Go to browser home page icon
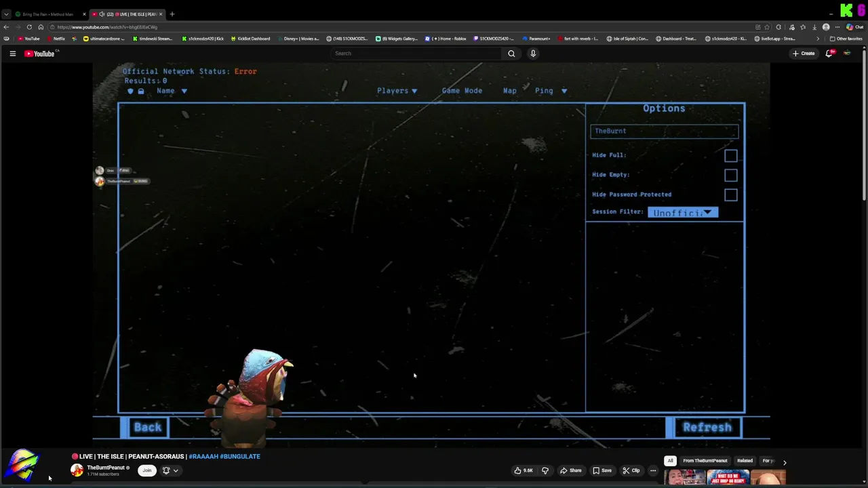This screenshot has height=488, width=868. [41, 27]
